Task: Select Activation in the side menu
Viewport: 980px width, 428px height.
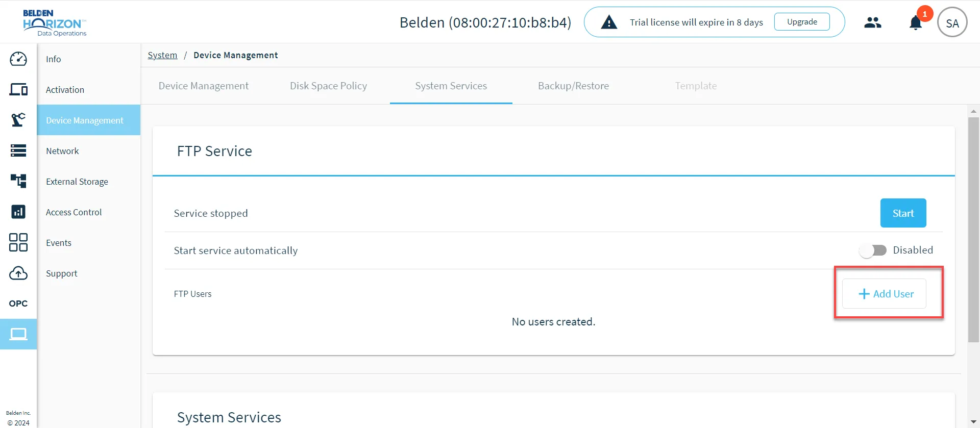Action: [89, 90]
